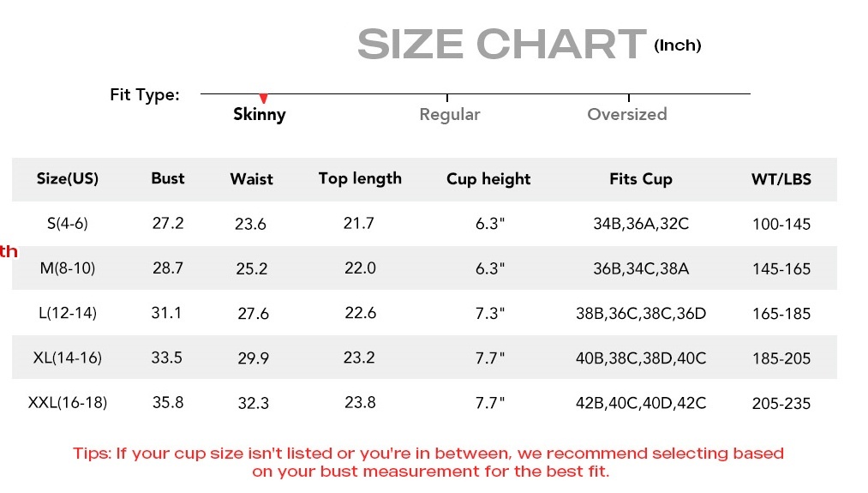
Task: Click the Top length column header
Action: tap(360, 179)
